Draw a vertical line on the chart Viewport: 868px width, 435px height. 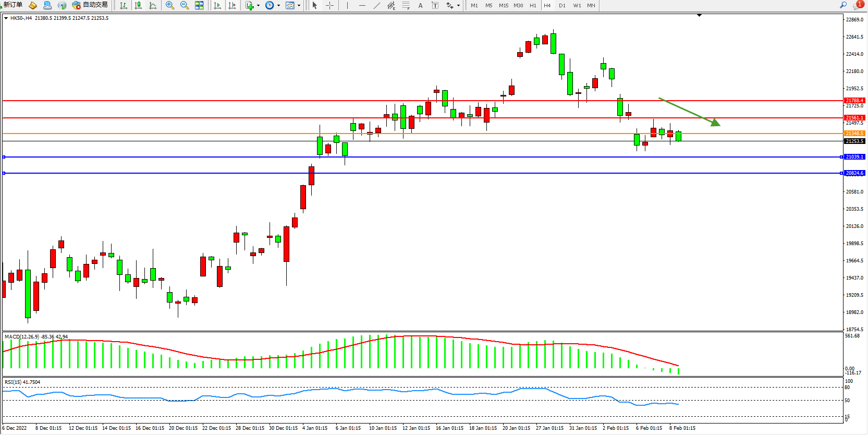pyautogui.click(x=347, y=5)
